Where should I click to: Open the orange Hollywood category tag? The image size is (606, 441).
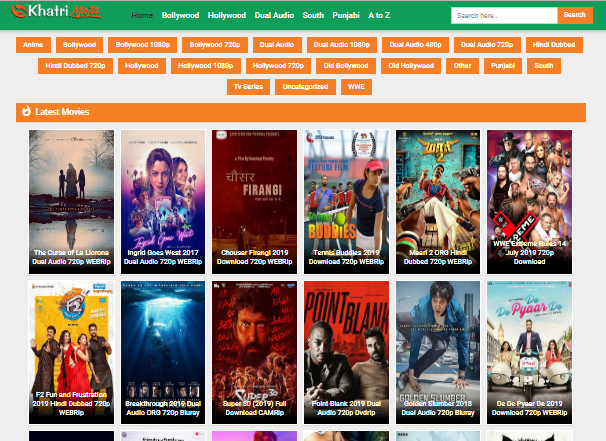pyautogui.click(x=141, y=66)
